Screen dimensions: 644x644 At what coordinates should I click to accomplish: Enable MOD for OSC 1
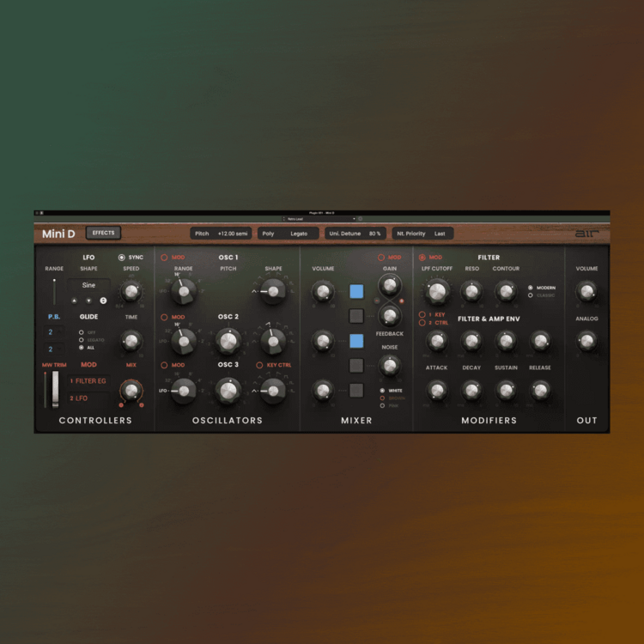tap(164, 258)
